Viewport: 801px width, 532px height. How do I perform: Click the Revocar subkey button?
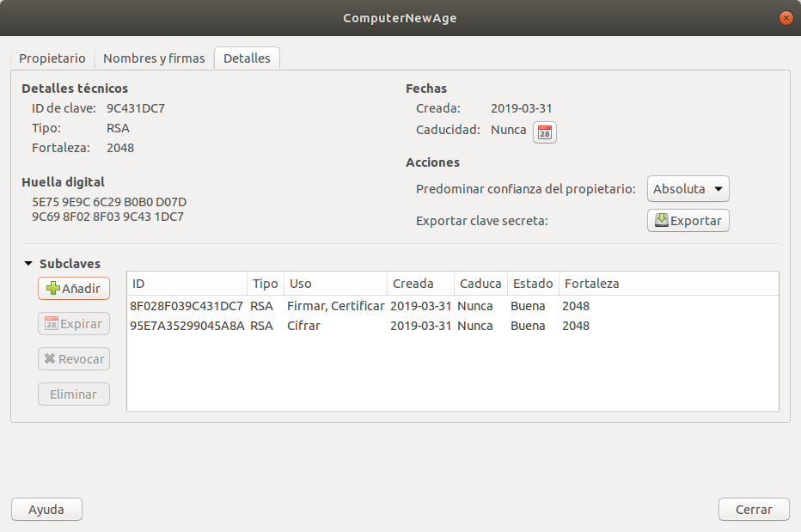(x=74, y=359)
